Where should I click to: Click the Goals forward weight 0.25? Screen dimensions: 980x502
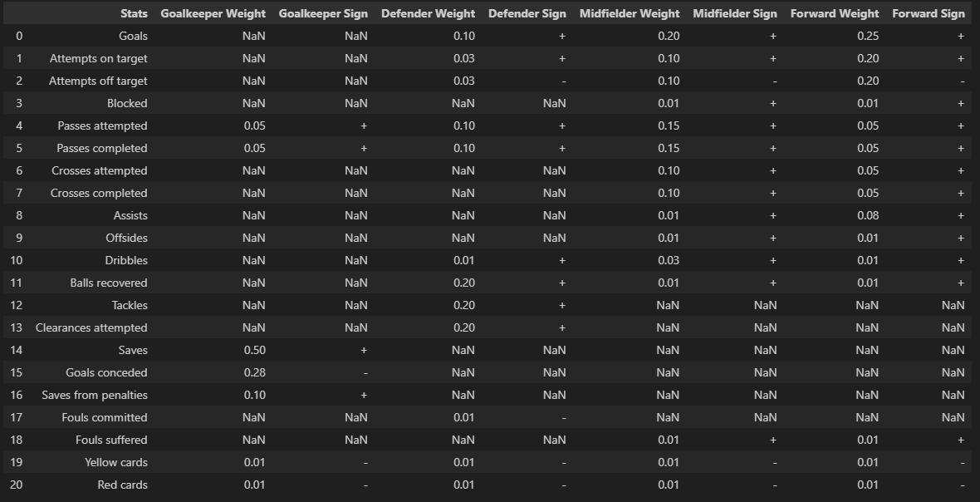[x=867, y=36]
